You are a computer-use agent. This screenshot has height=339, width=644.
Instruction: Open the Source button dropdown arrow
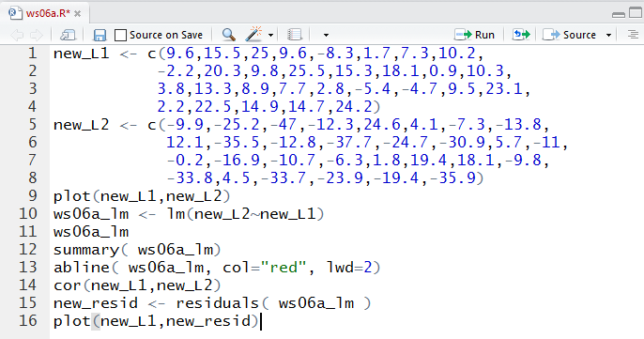point(609,36)
